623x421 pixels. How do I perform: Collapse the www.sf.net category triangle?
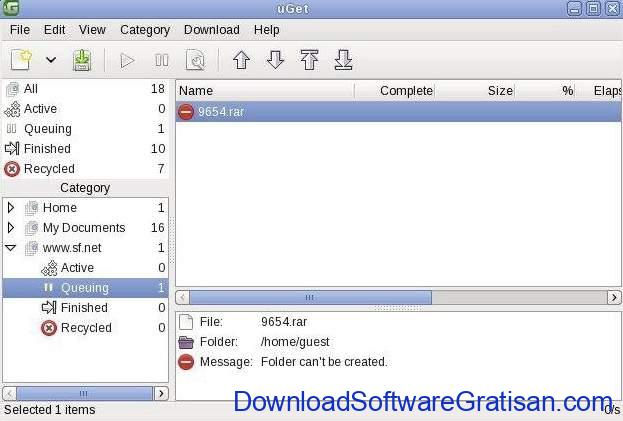[x=10, y=248]
